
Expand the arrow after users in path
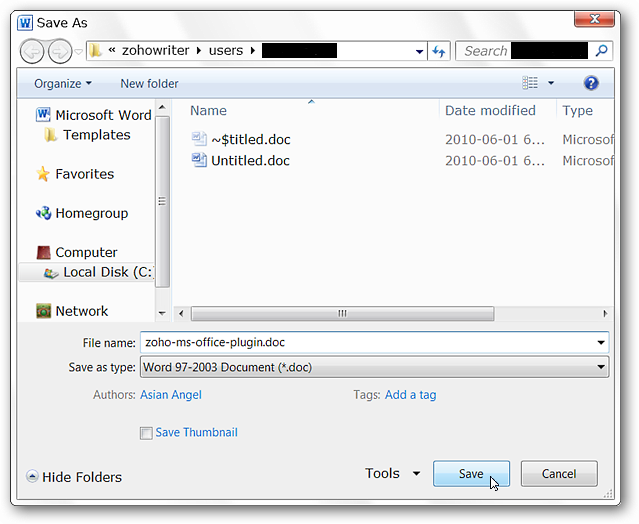coord(253,51)
